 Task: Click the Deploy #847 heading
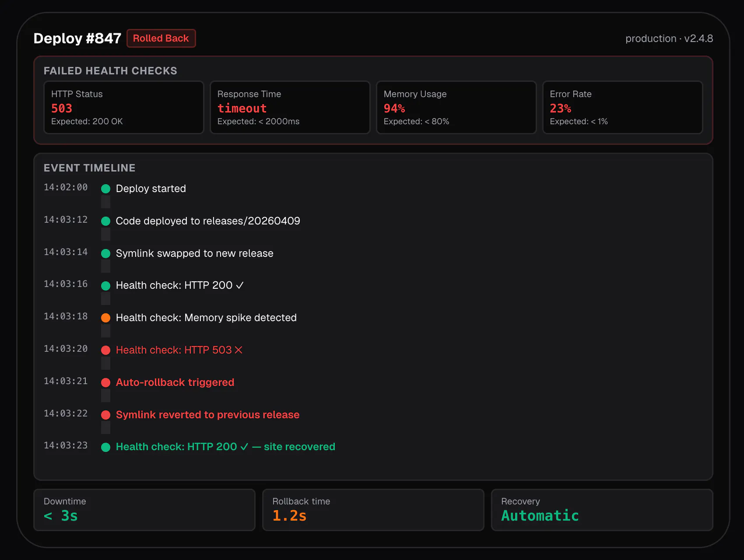tap(77, 38)
